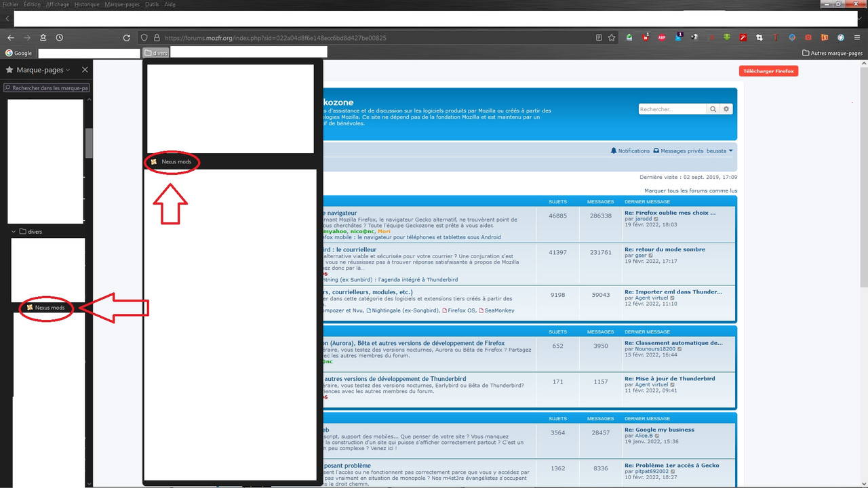The width and height of the screenshot is (868, 488).
Task: Open the Outils menu
Action: pos(153,4)
